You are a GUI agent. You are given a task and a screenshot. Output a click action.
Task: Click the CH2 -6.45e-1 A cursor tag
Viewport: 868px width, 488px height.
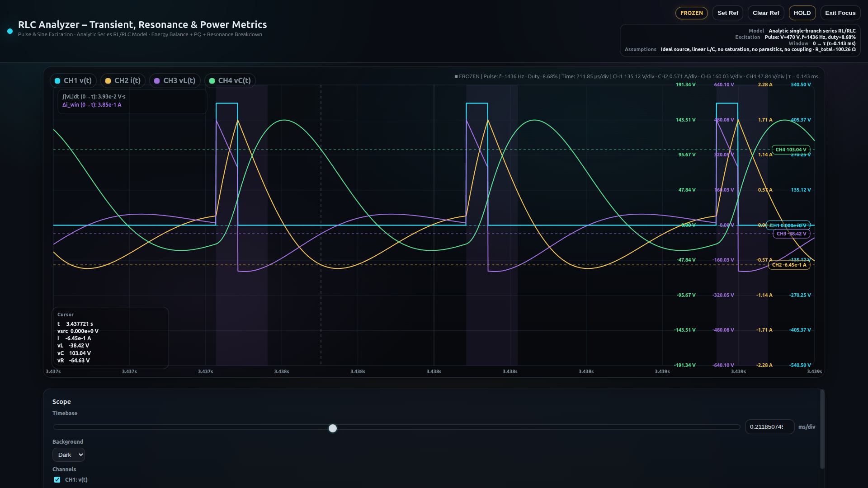tap(788, 265)
